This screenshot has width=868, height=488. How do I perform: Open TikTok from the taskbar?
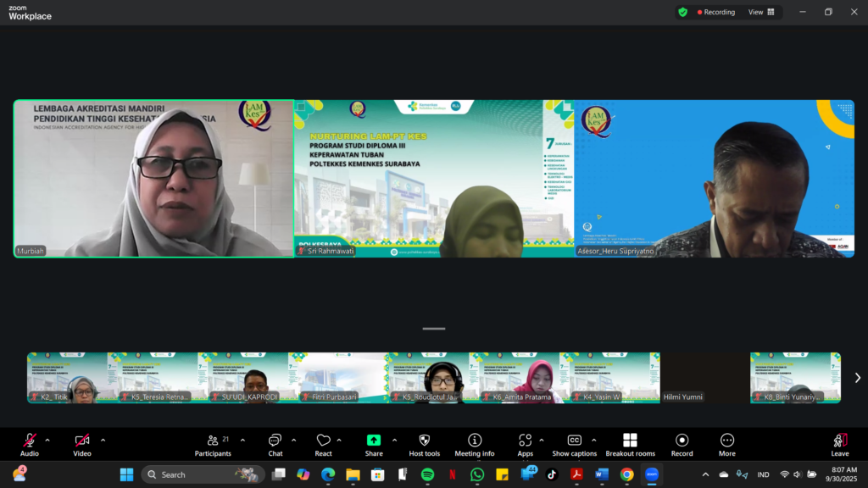(552, 474)
